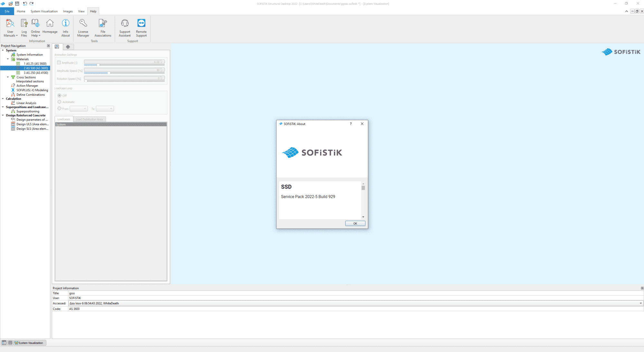Open File Associations tool
The width and height of the screenshot is (644, 352).
[103, 28]
